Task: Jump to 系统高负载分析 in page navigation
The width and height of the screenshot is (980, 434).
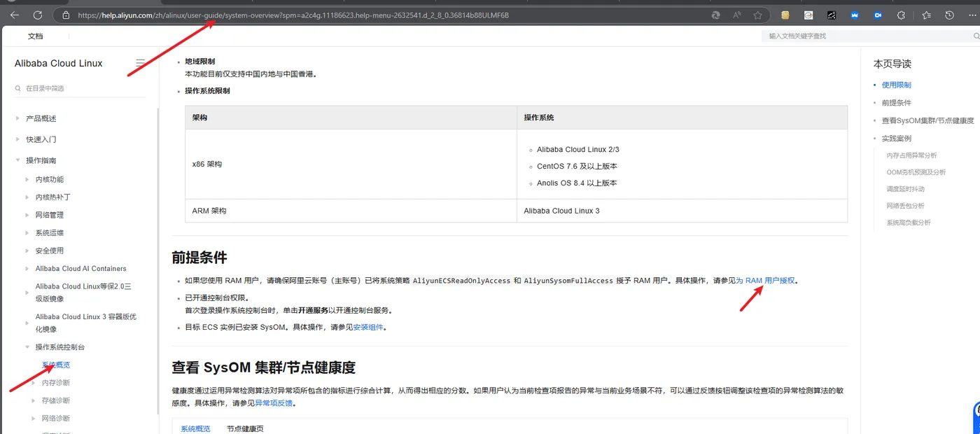Action: pos(909,223)
